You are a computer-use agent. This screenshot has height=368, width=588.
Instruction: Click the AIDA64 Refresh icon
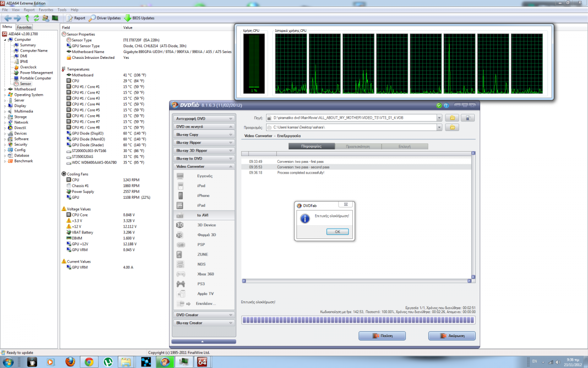point(36,18)
